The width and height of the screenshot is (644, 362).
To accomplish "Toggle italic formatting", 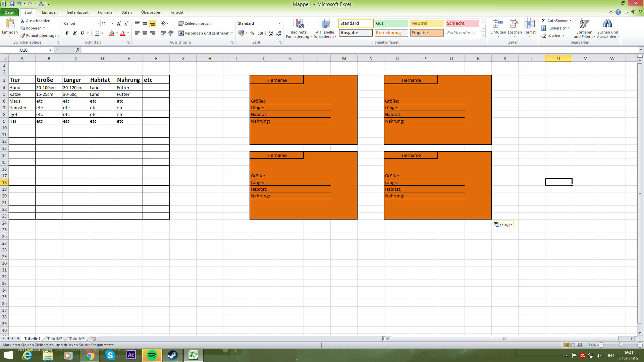I will click(x=74, y=33).
